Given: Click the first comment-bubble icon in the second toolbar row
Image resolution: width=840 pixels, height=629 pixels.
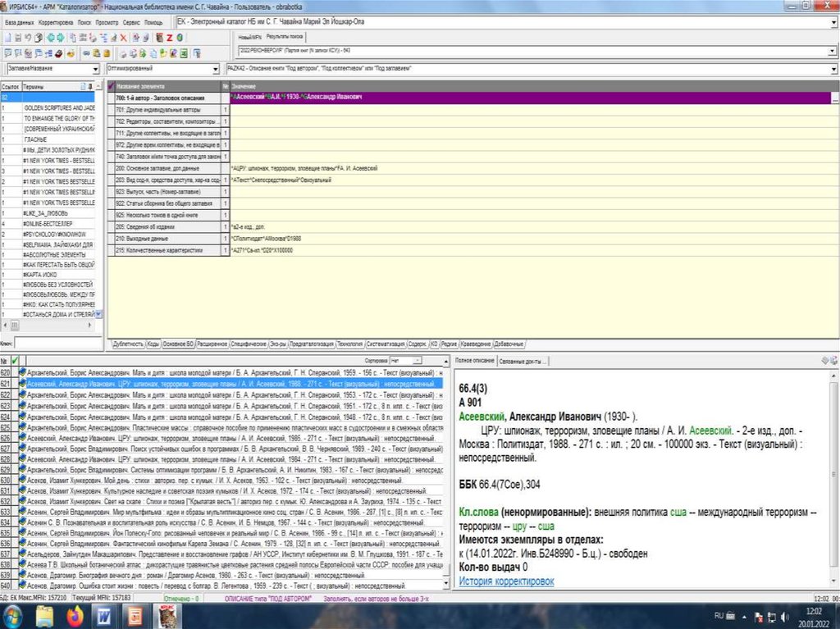Looking at the screenshot, I should pos(8,53).
